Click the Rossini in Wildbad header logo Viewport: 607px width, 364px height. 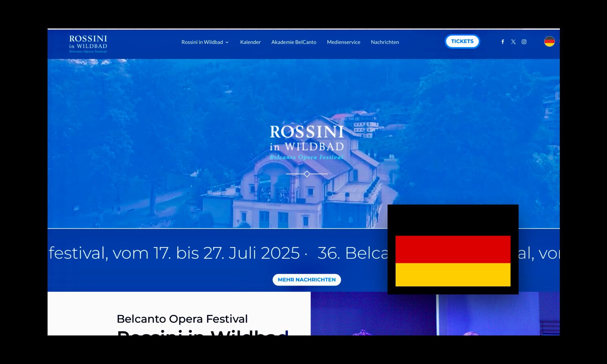point(88,43)
